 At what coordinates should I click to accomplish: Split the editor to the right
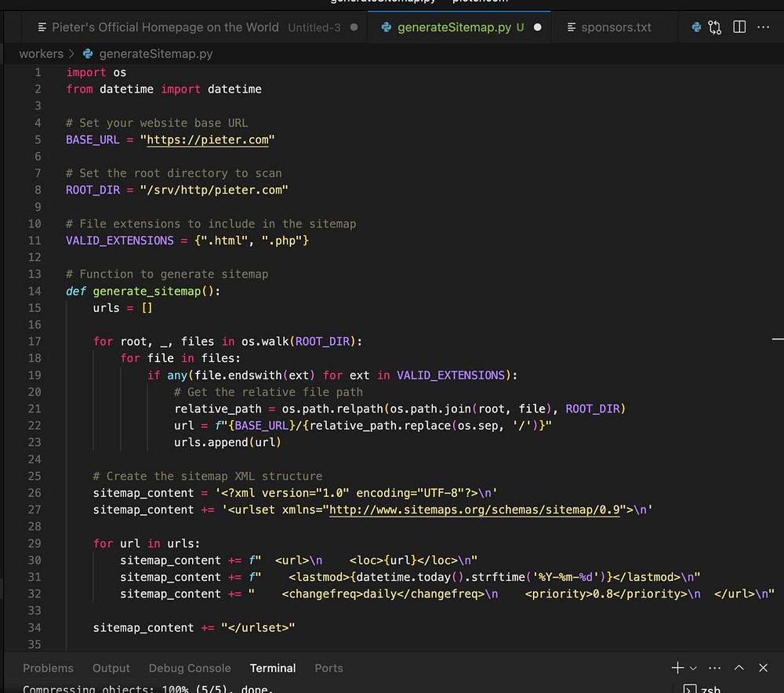pyautogui.click(x=739, y=27)
